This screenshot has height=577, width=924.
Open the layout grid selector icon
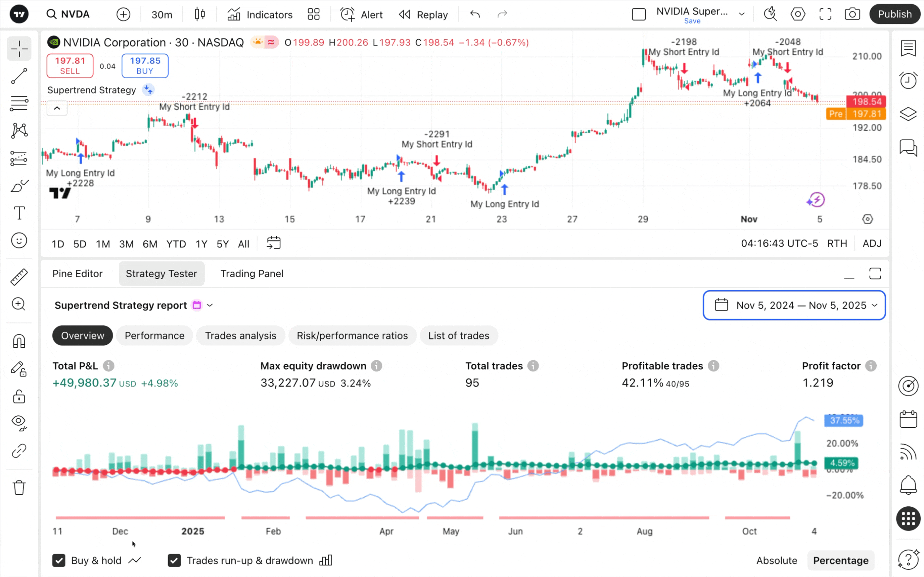(313, 14)
